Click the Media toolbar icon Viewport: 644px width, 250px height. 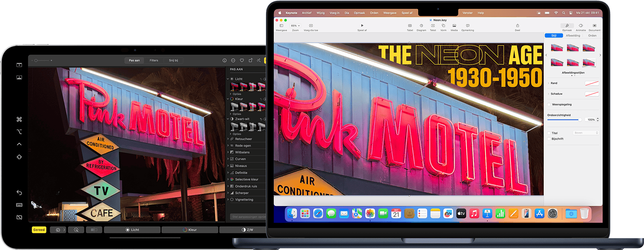pyautogui.click(x=454, y=26)
